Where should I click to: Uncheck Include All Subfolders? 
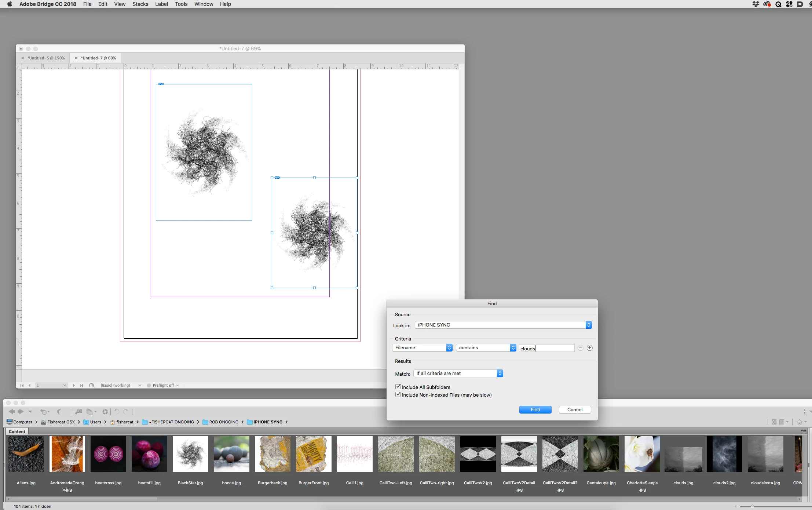[x=398, y=387]
